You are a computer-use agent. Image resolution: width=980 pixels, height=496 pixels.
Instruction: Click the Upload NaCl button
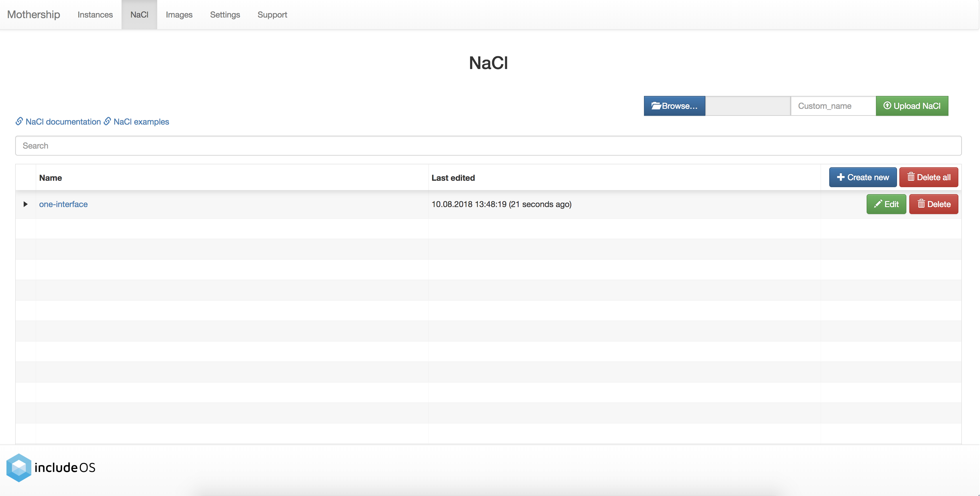coord(912,106)
